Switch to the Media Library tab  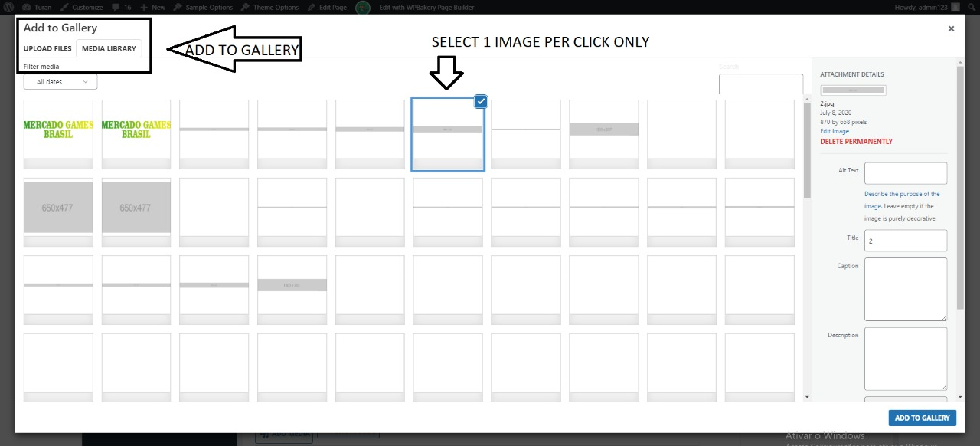click(x=109, y=48)
